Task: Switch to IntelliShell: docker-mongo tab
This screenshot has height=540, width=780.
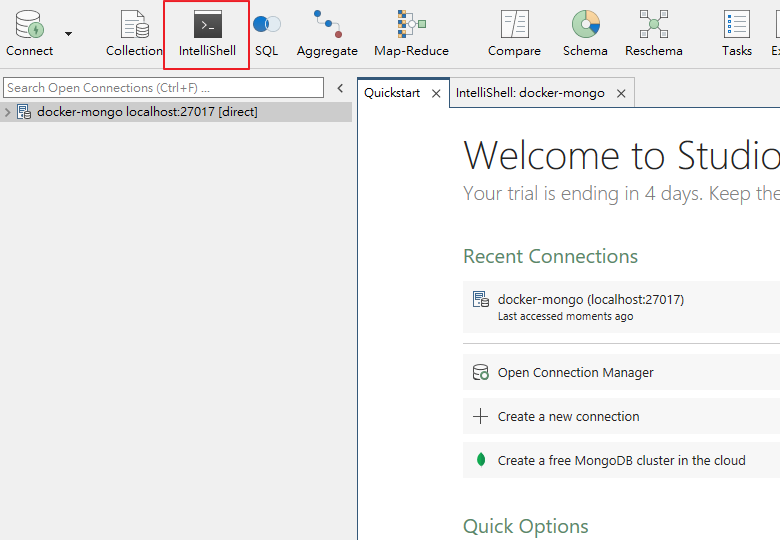Action: coord(530,93)
